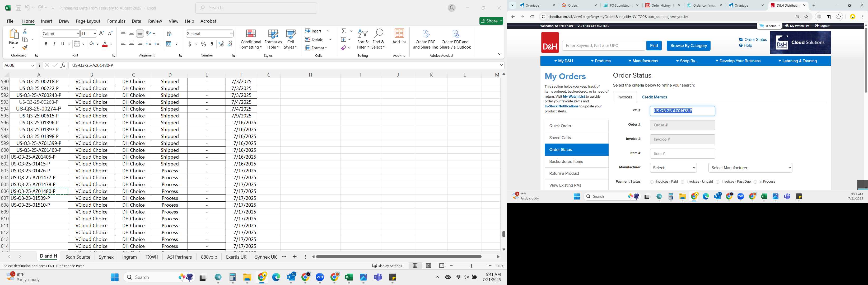The height and width of the screenshot is (285, 868).
Task: Click the Font Color swatch button
Action: click(x=105, y=44)
